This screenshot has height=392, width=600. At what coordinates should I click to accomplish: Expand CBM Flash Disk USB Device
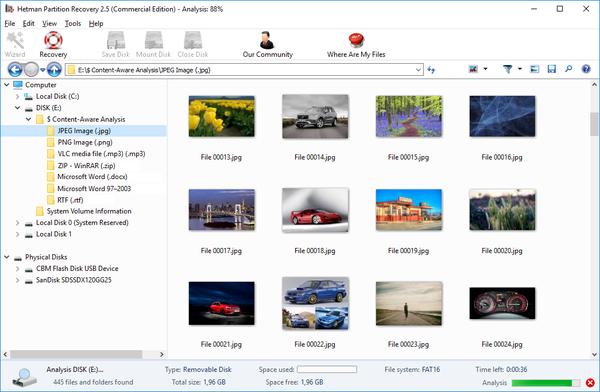(17, 269)
